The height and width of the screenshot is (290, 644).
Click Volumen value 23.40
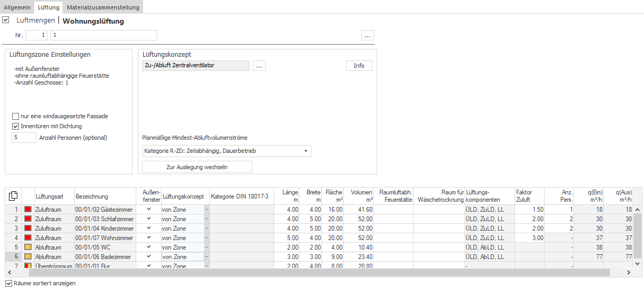358,256
